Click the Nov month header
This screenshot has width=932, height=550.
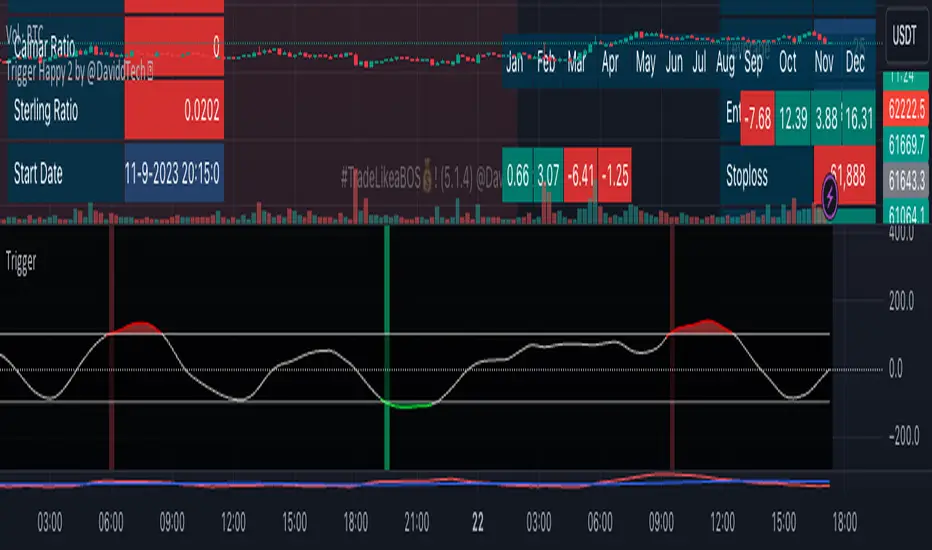824,62
